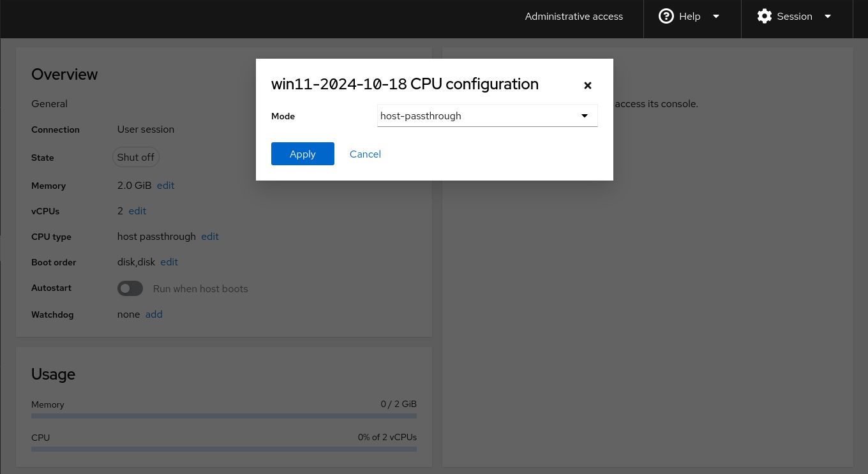Click the CPU usage bar
The height and width of the screenshot is (474, 868).
(224, 449)
